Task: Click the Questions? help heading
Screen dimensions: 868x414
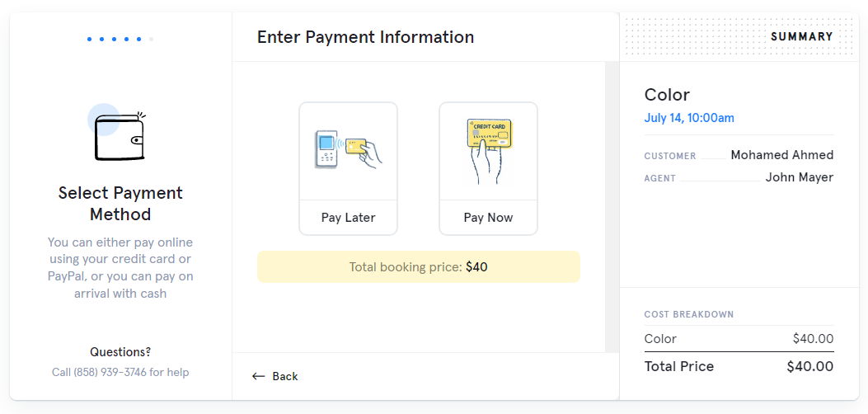Action: (120, 352)
